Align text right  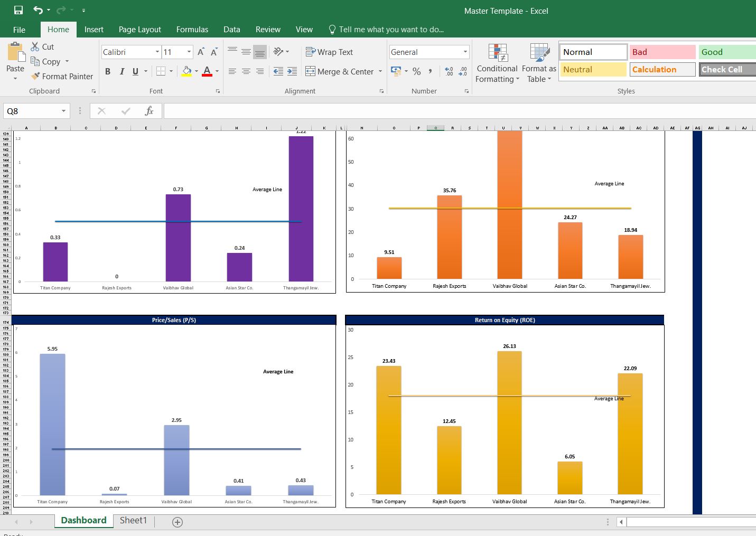260,71
